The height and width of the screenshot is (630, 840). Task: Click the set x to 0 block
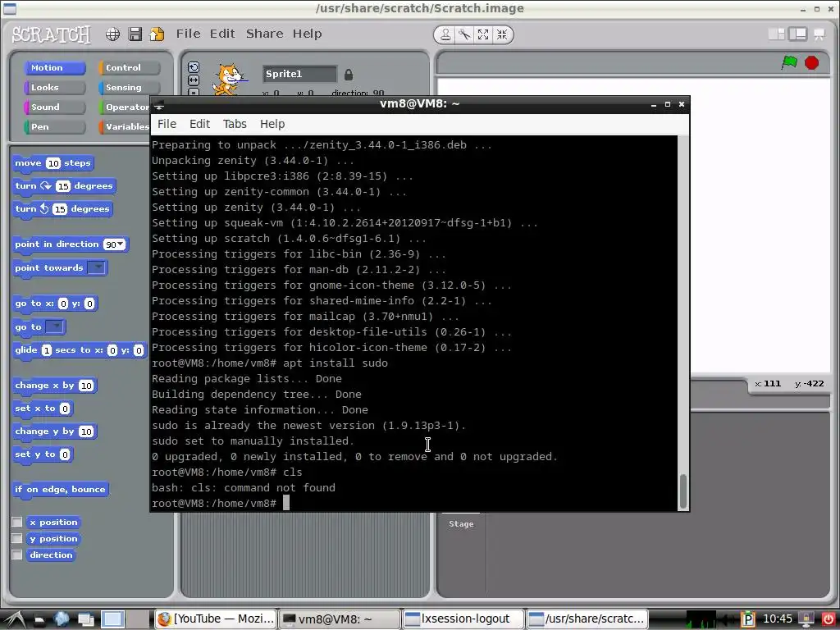point(43,409)
